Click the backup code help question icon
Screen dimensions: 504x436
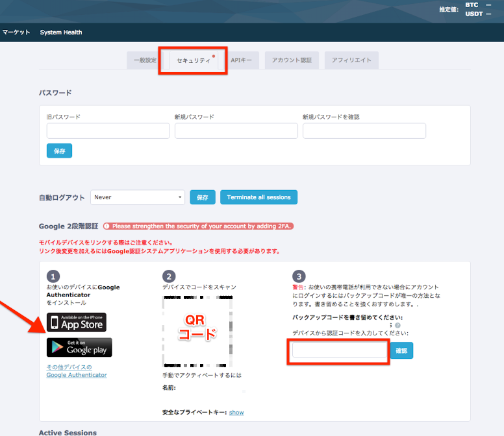[x=397, y=325]
